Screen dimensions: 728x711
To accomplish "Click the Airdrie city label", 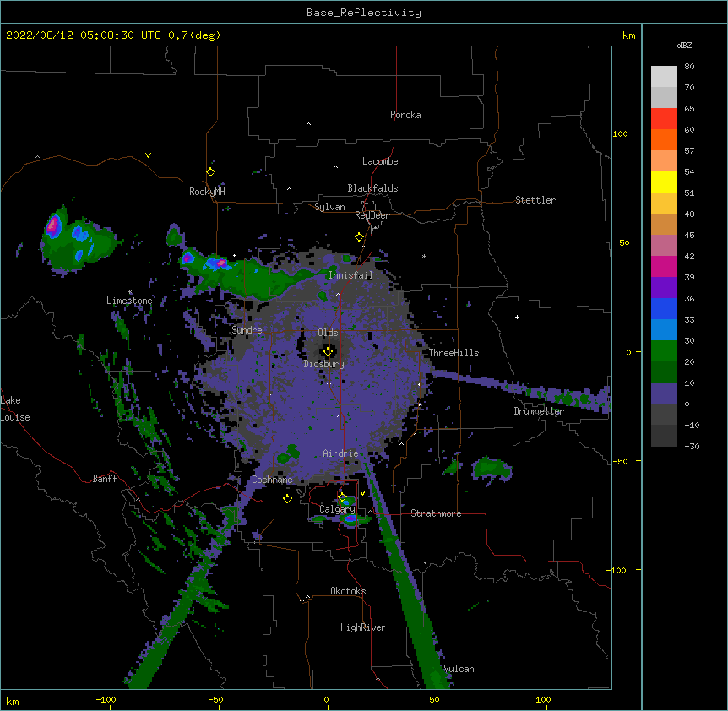I will (340, 453).
